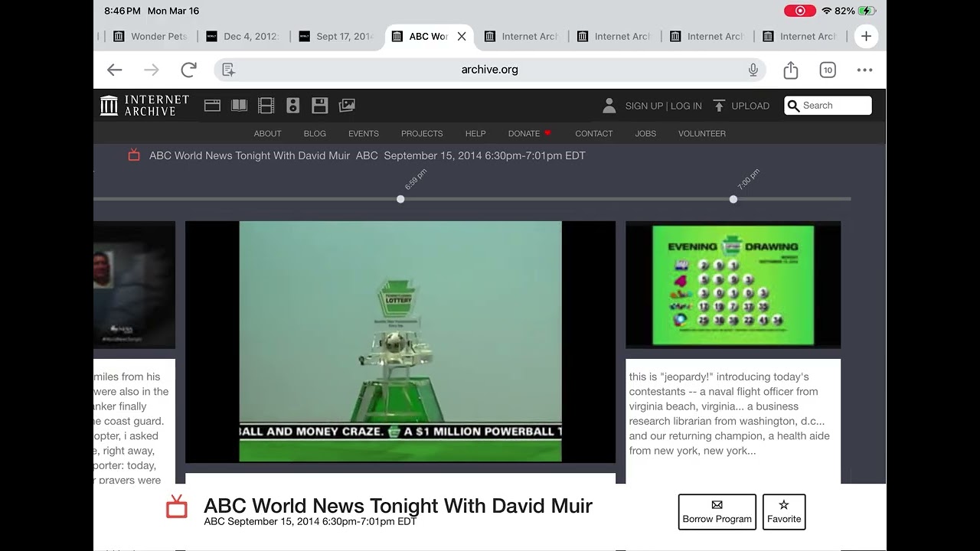
Task: Select the 7:00 pm timeline marker
Action: pos(733,199)
